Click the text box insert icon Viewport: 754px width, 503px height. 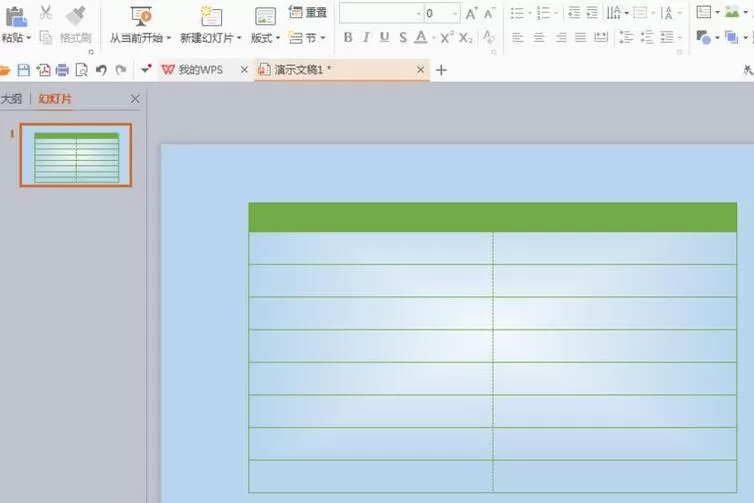[704, 12]
